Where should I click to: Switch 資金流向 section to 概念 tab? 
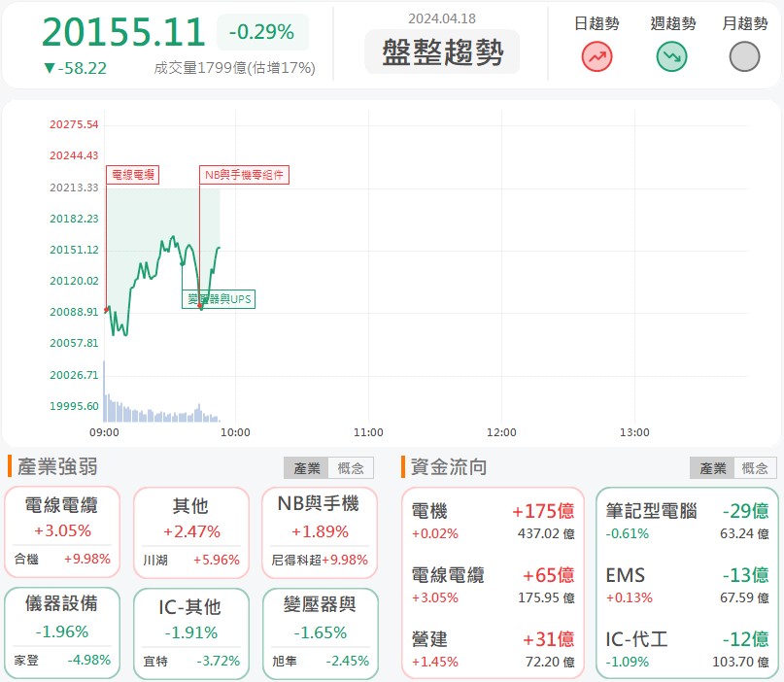pos(755,468)
